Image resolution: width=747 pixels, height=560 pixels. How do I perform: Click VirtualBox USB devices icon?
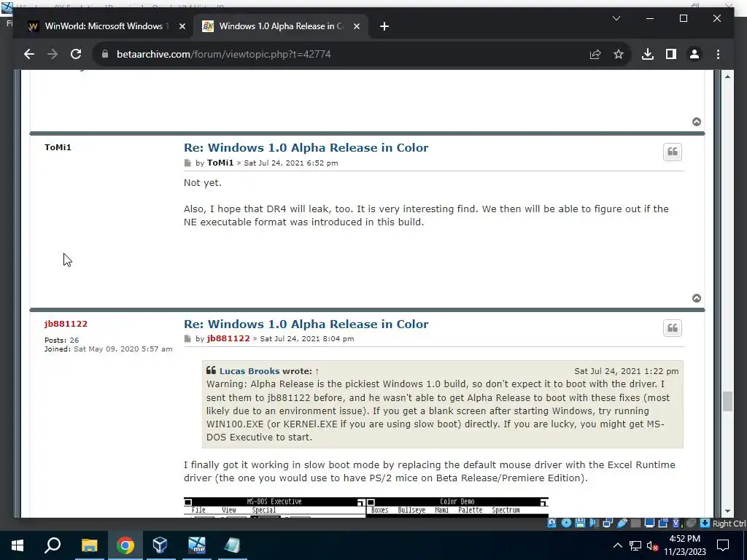coord(622,523)
